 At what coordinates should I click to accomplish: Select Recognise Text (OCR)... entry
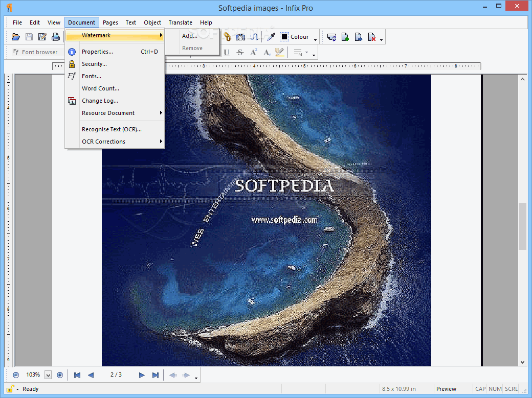(x=115, y=129)
